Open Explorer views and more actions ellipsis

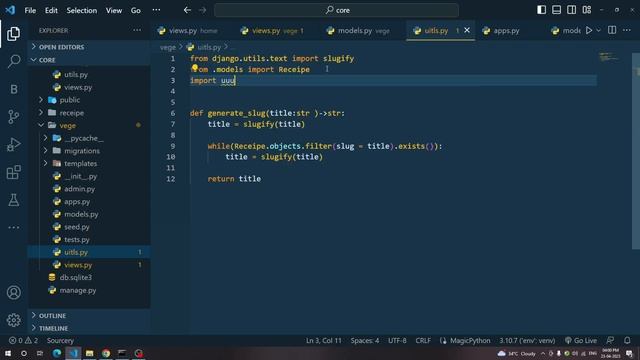tap(137, 30)
